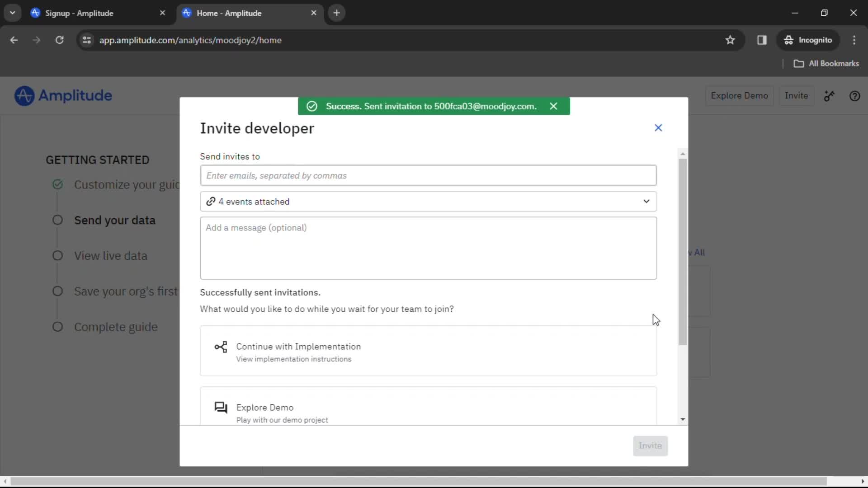Click the optional message text area

click(x=428, y=248)
